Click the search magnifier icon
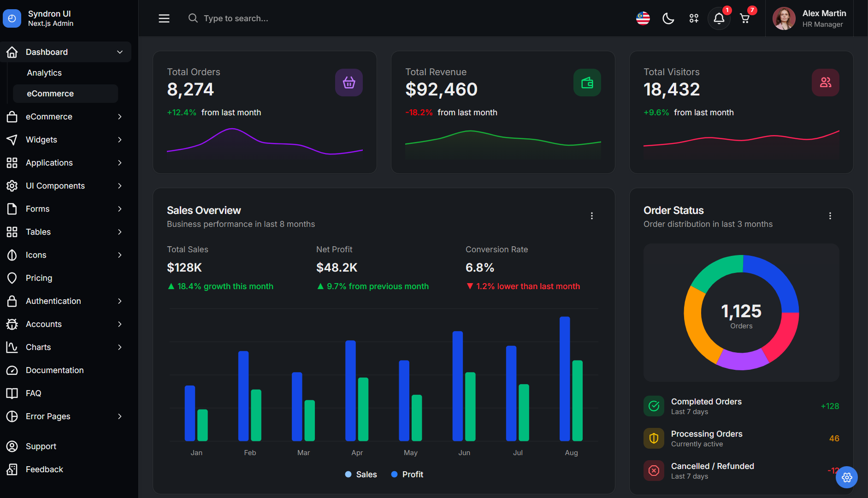Viewport: 868px width, 498px height. [193, 18]
